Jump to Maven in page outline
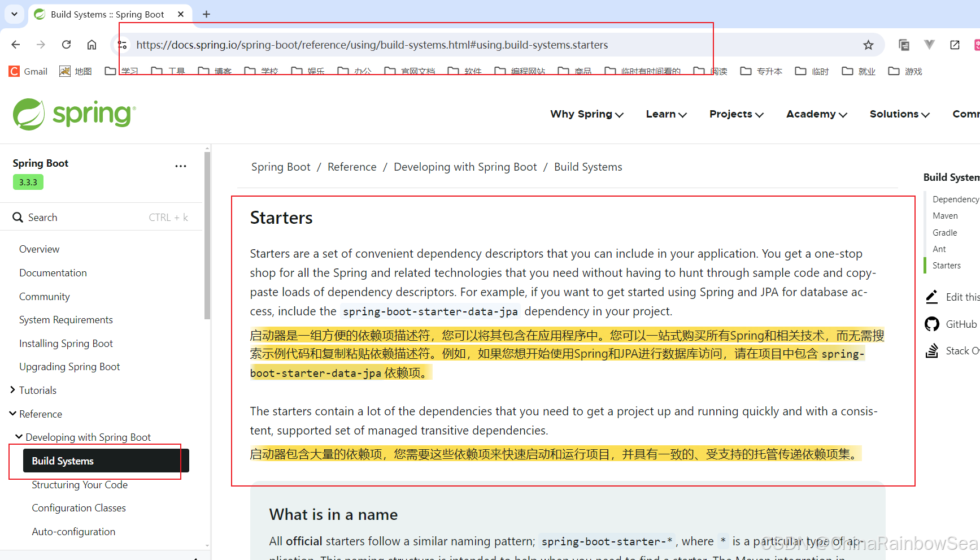Screen dimensions: 980x560 [945, 216]
